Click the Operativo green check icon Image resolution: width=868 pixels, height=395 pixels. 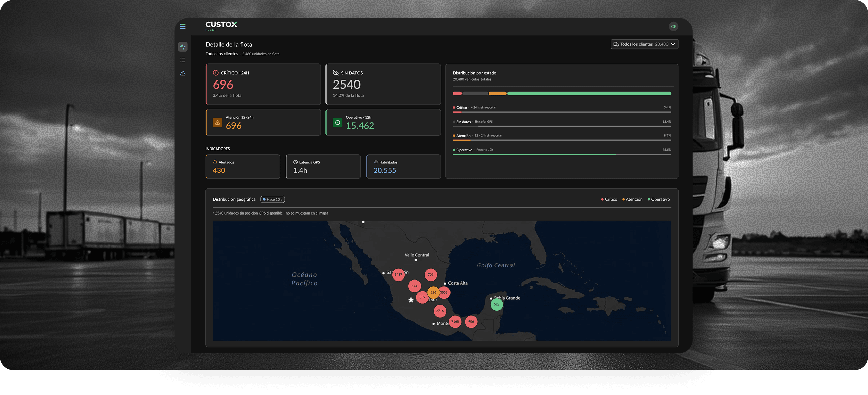coord(337,122)
